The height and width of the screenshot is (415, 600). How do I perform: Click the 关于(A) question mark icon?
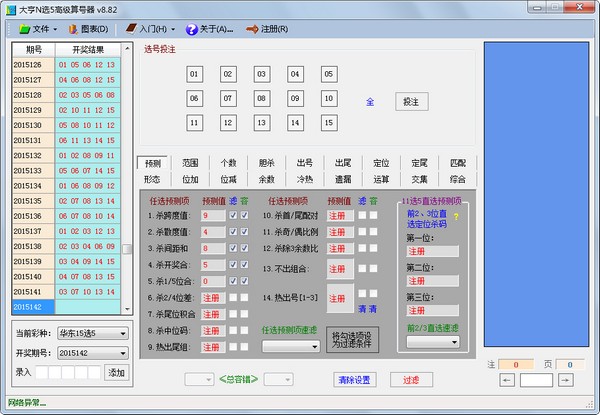(191, 29)
